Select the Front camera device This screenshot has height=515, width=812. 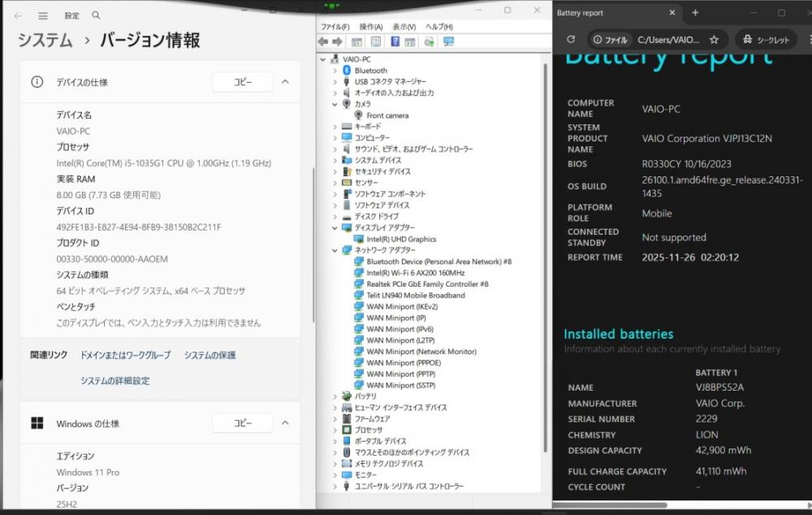tap(387, 116)
